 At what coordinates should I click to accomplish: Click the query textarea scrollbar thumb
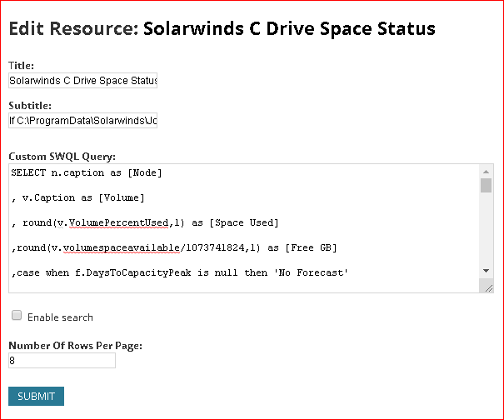(486, 186)
